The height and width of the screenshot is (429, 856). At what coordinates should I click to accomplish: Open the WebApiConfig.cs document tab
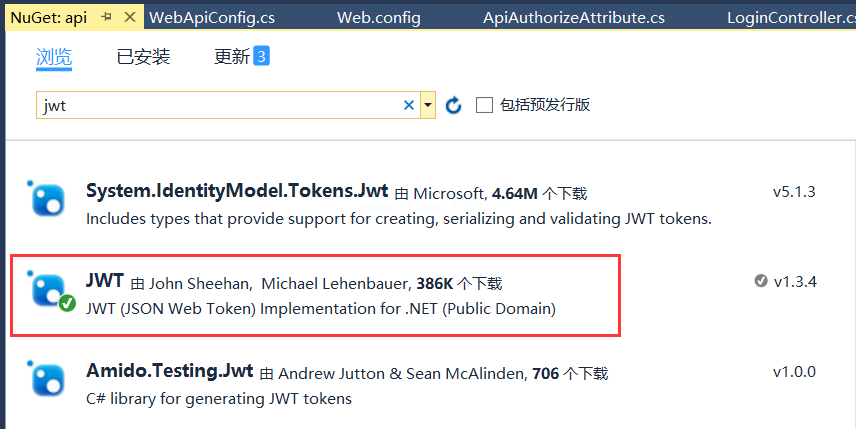click(212, 17)
